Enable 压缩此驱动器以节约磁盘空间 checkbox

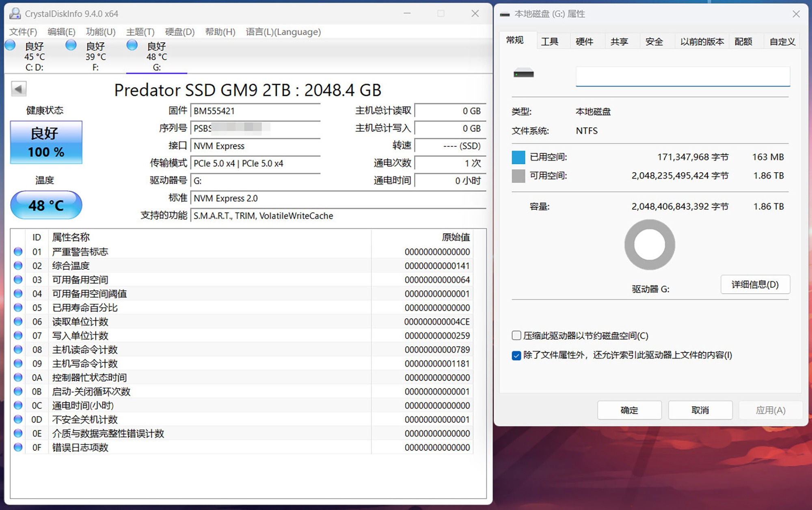click(x=516, y=336)
